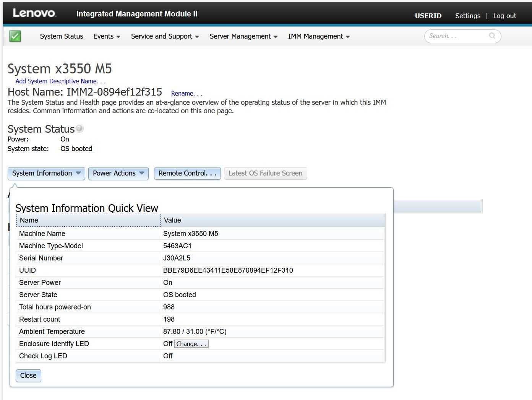
Task: Click the UUID row label
Action: [x=28, y=270]
